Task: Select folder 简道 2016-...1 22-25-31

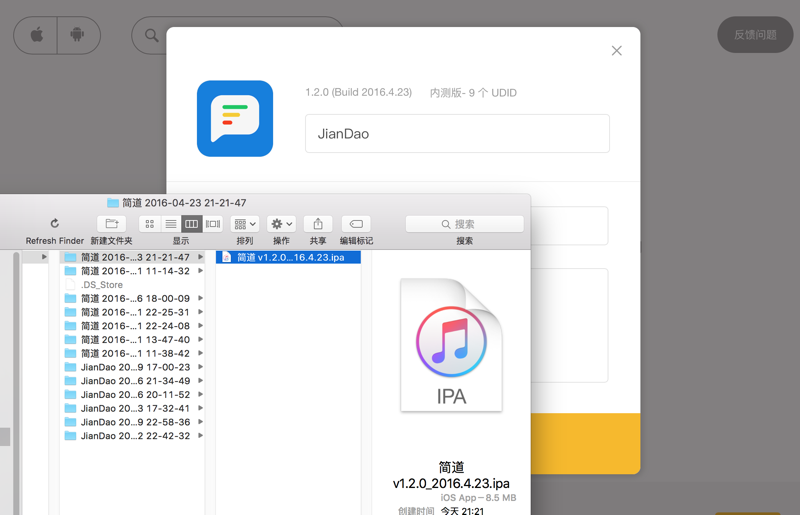Action: pyautogui.click(x=132, y=312)
